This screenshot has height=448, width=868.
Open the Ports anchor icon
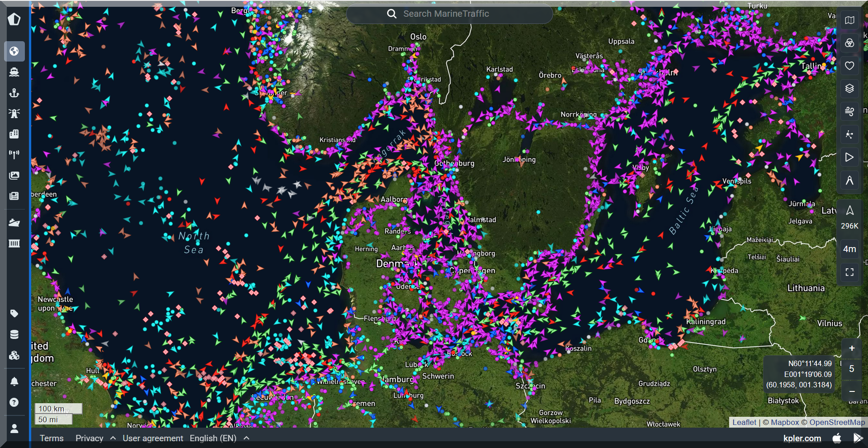pos(14,93)
